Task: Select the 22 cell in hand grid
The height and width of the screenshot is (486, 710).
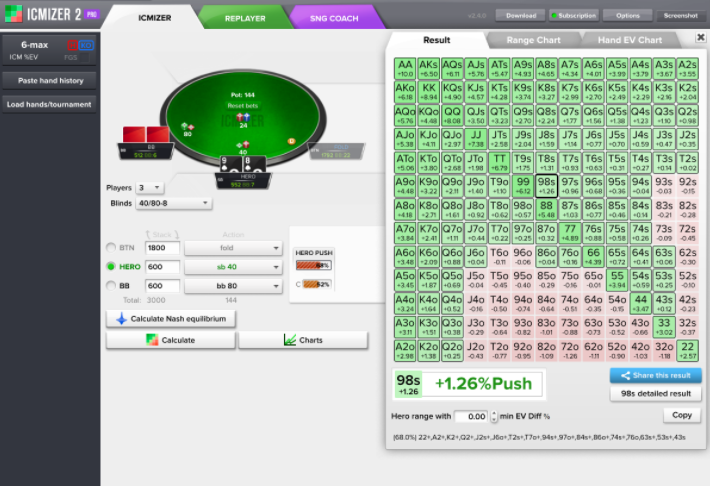Action: 687,351
